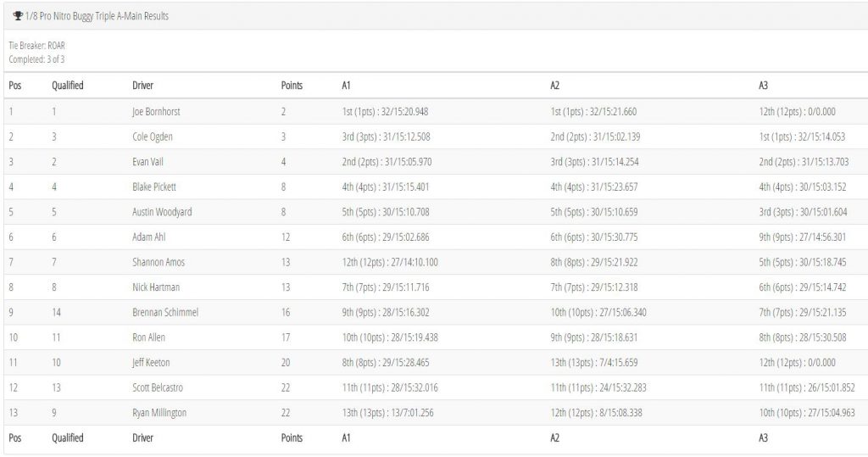The height and width of the screenshot is (457, 868).
Task: Select the Ryan Millington row name
Action: pyautogui.click(x=159, y=413)
